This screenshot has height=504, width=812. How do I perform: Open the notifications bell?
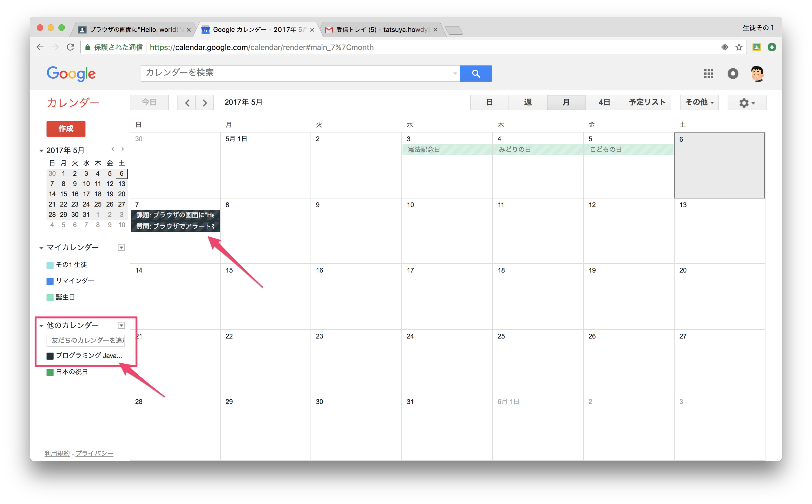tap(733, 73)
